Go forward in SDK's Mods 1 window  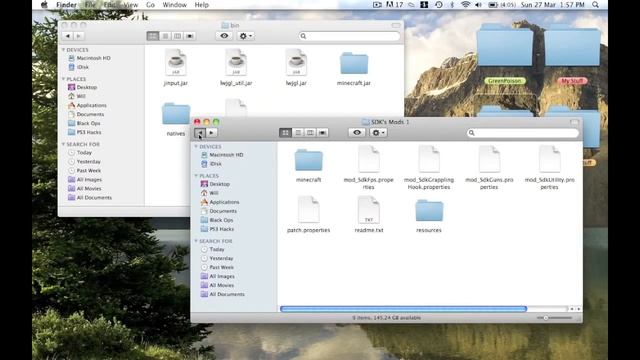pos(211,133)
